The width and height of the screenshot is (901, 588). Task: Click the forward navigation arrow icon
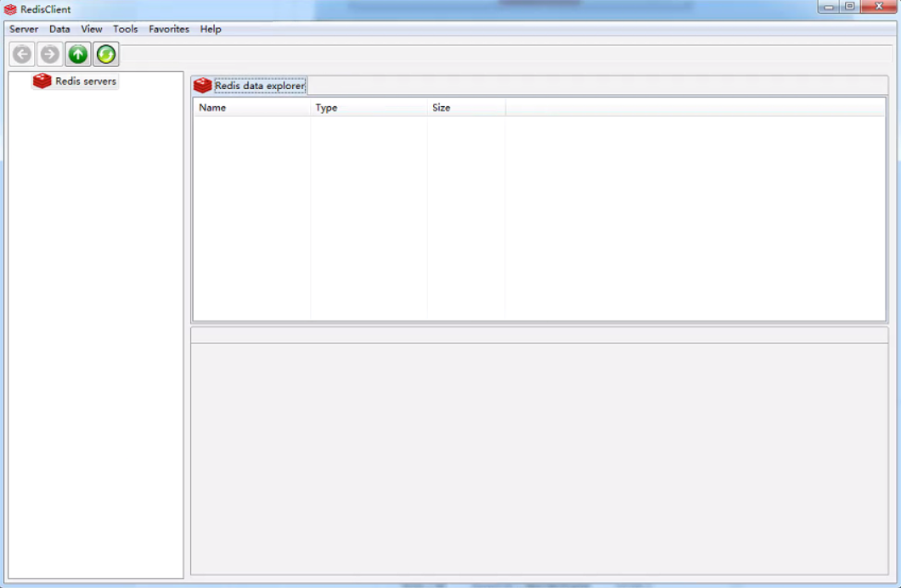click(x=48, y=53)
